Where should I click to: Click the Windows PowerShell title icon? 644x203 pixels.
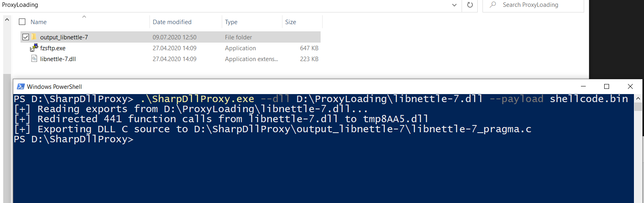tap(20, 86)
